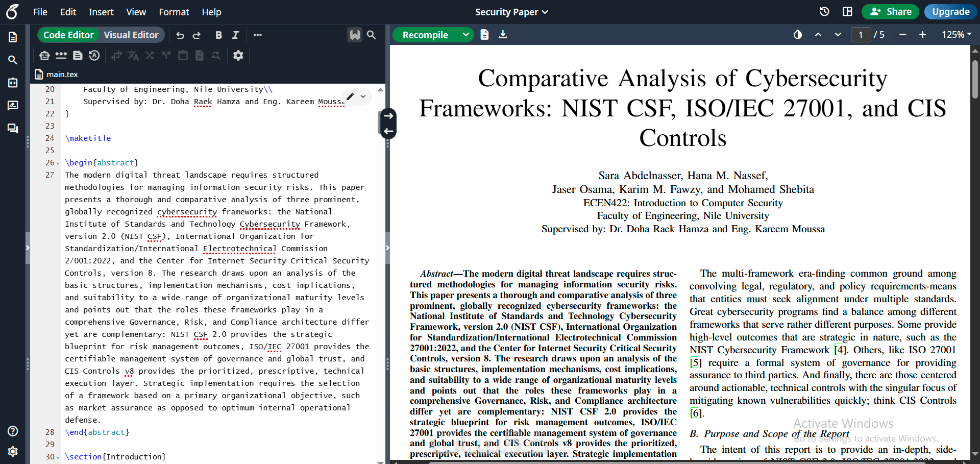The width and height of the screenshot is (980, 464).
Task: Show more toolbar options ellipsis
Action: click(x=258, y=35)
